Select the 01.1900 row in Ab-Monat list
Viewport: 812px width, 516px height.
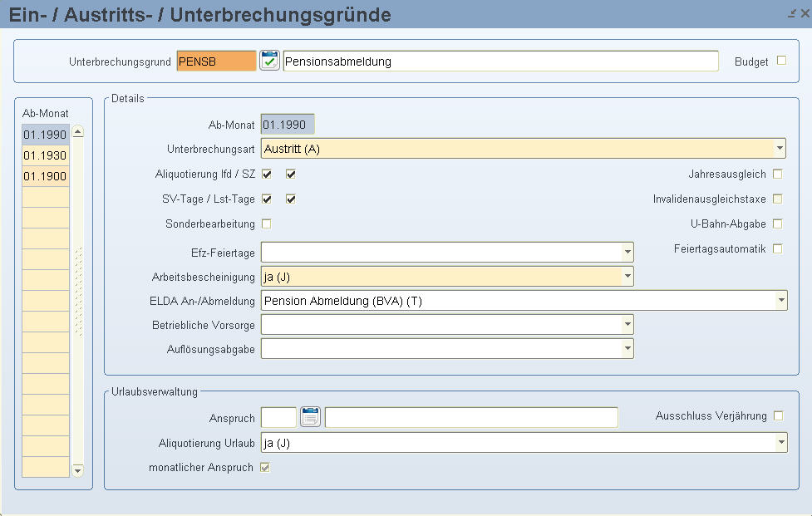click(46, 176)
